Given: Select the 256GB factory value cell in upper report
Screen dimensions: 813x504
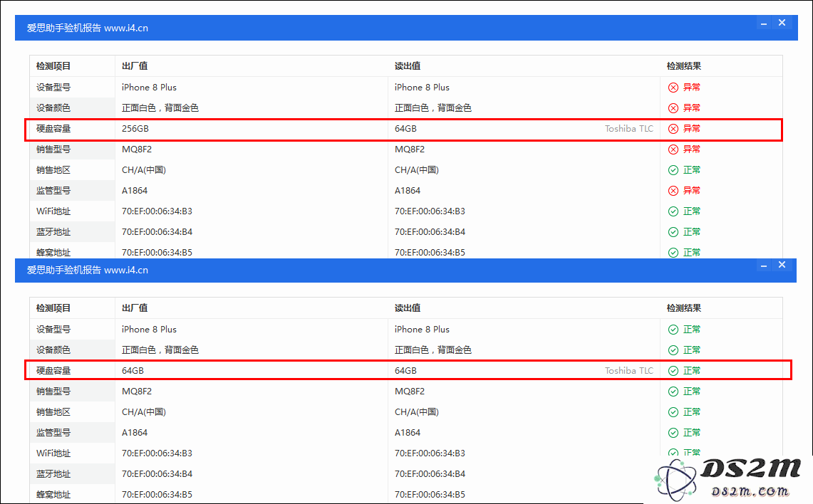Looking at the screenshot, I should 135,129.
